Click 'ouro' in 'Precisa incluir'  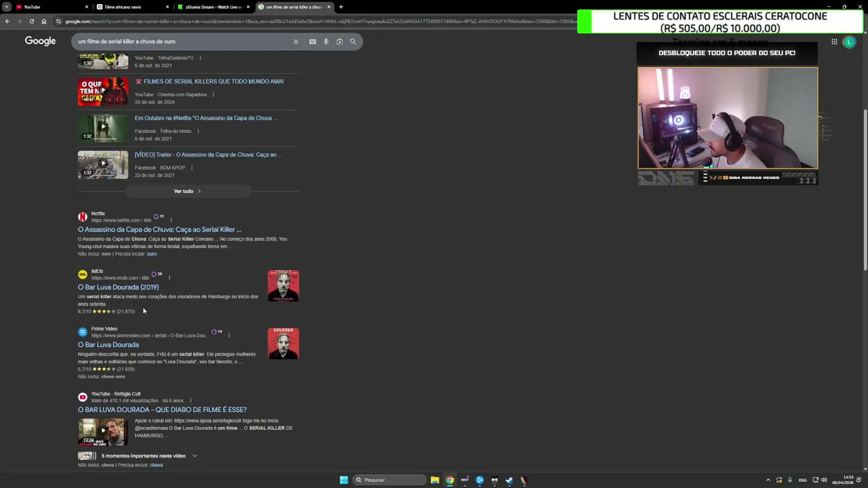[152, 254]
